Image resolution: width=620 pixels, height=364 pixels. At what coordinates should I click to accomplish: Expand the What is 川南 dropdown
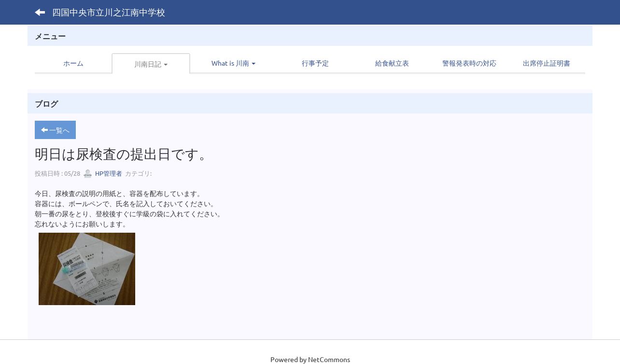point(233,63)
